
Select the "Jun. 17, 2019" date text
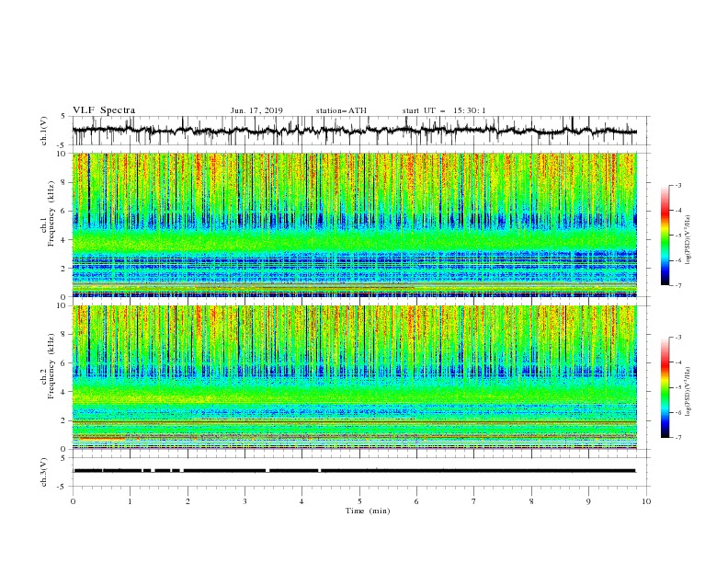pos(256,110)
